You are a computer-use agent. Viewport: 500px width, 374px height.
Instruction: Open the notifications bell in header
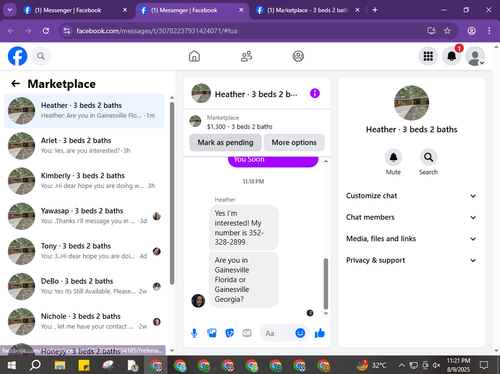(452, 56)
